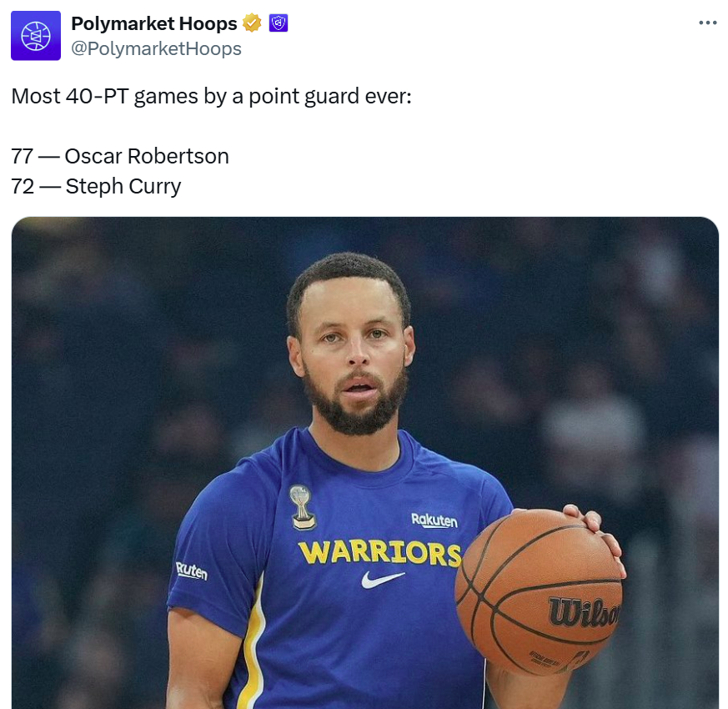Click the purple affiliate badge icon
This screenshot has width=728, height=709.
(x=279, y=24)
